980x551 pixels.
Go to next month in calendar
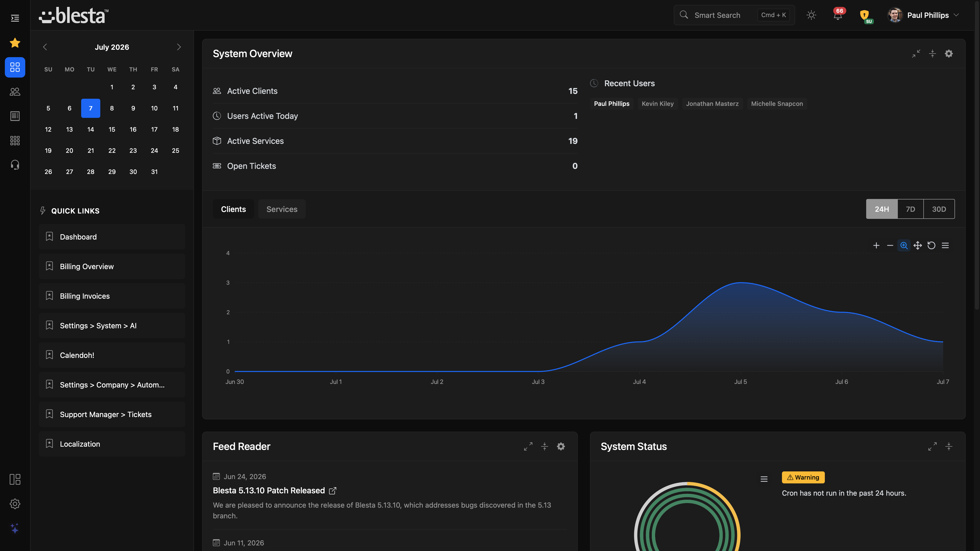click(x=179, y=47)
